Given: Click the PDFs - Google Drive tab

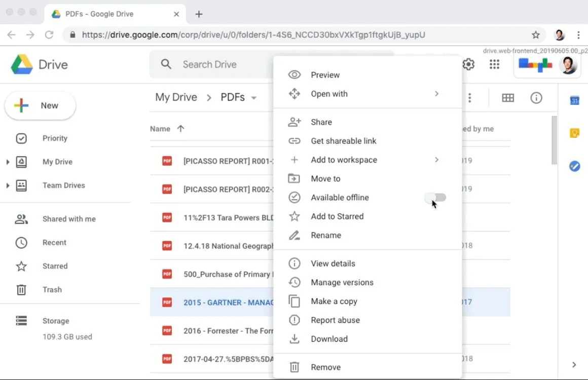Looking at the screenshot, I should tap(115, 14).
